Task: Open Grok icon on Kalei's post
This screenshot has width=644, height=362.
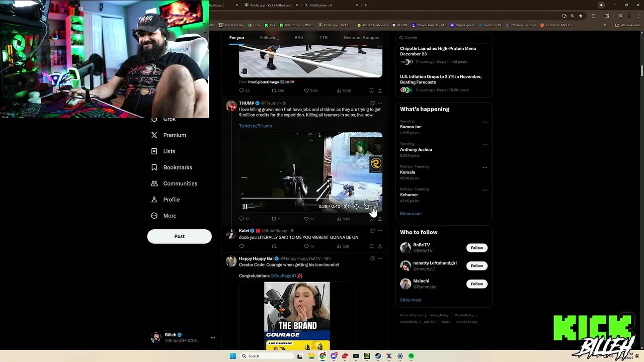Action: click(x=372, y=231)
